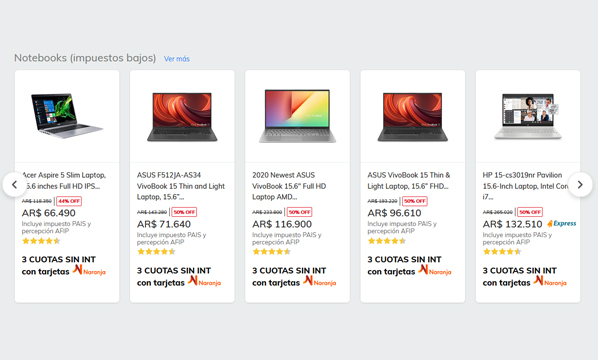Click the star rating on the 2020 ASUS VivoBook
598x360 pixels.
271,252
